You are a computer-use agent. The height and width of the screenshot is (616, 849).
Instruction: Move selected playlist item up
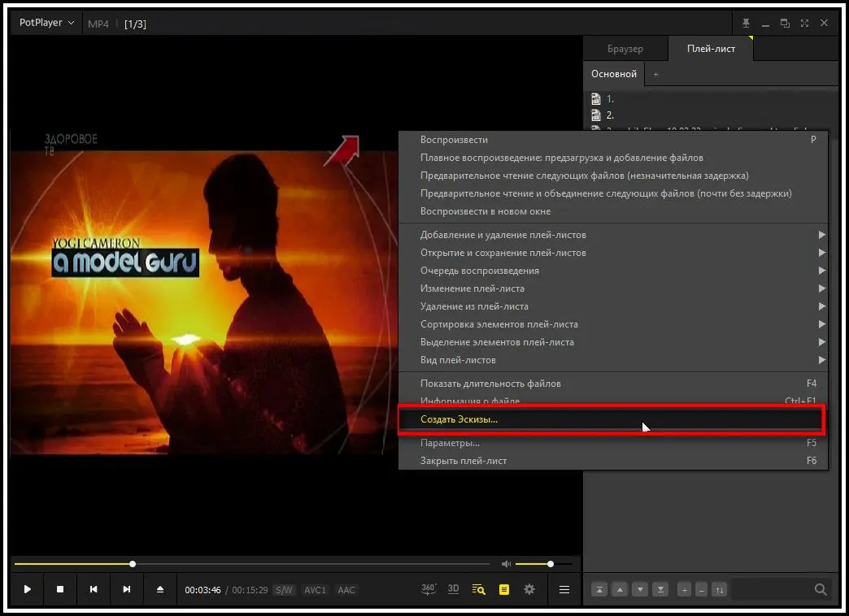[620, 590]
